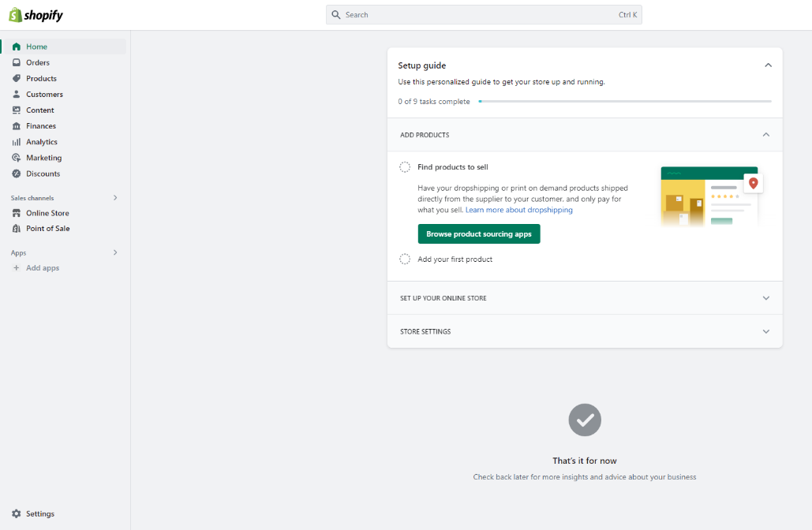Open the Orders page
Viewport: 812px width, 530px height.
pyautogui.click(x=64, y=62)
